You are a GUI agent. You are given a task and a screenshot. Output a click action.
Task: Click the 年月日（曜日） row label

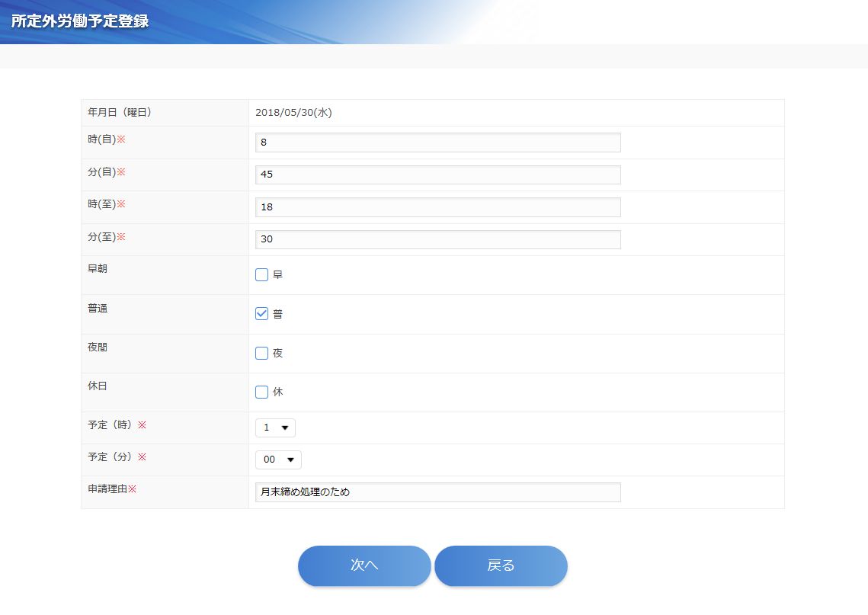[x=120, y=113]
